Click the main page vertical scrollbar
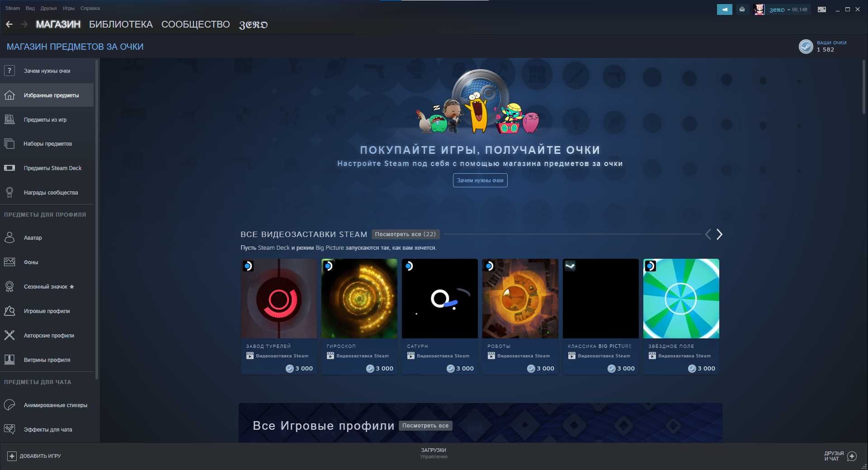 tap(863, 87)
